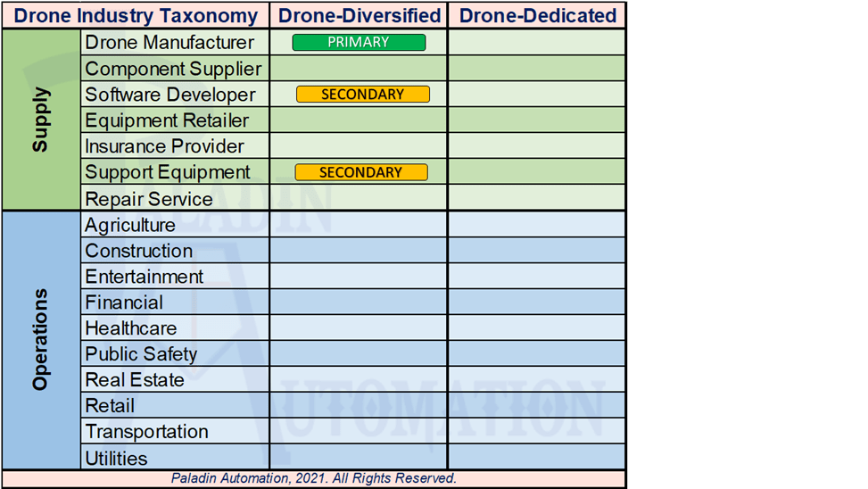Click the Repair Service row label
Viewport: 868px width, 489px height.
coord(149,199)
